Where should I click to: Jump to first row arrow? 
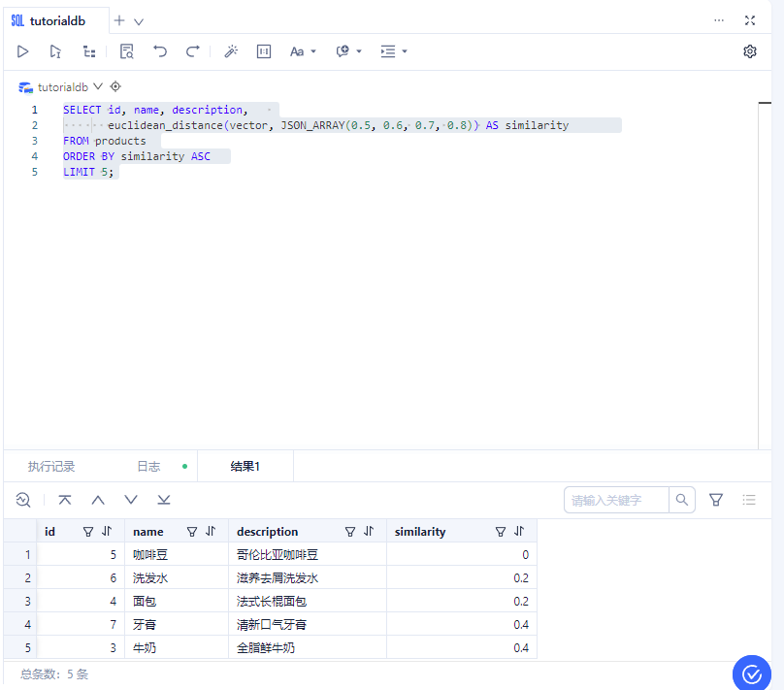point(64,500)
